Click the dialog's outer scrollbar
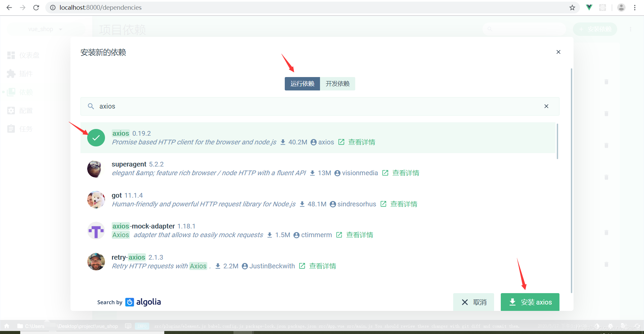The width and height of the screenshot is (644, 334). point(572,181)
